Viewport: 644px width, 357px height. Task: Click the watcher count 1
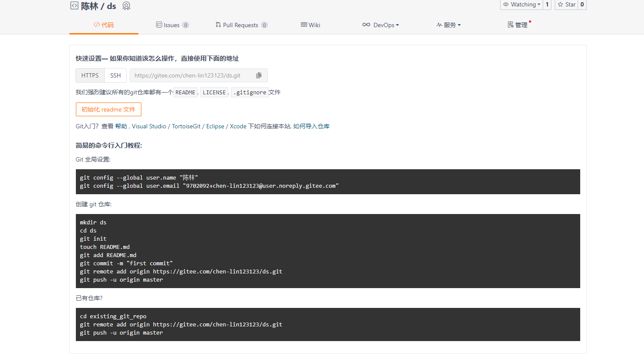(547, 4)
